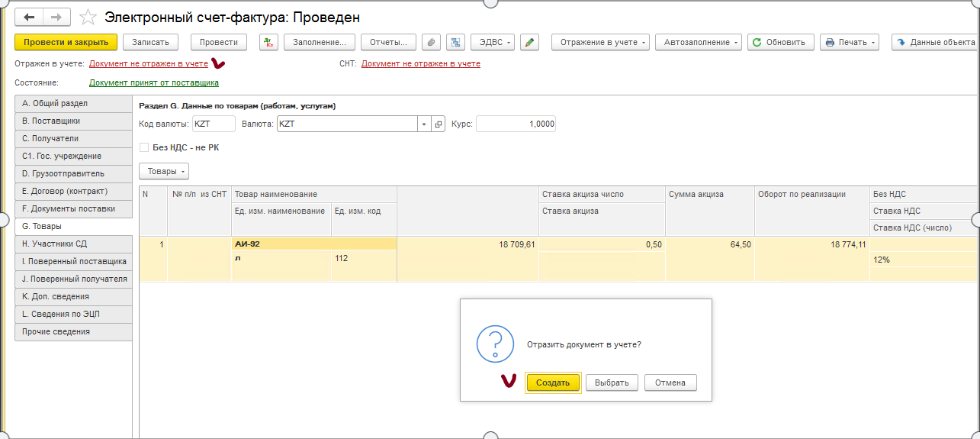Screen dimensions: 980x439
Task: Click the green pencil edit icon
Action: (x=530, y=42)
